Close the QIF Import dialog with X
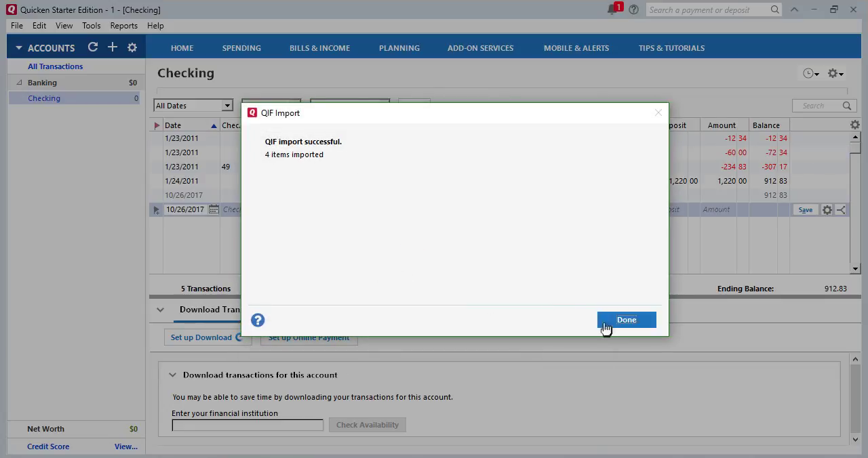The width and height of the screenshot is (868, 458). [658, 112]
